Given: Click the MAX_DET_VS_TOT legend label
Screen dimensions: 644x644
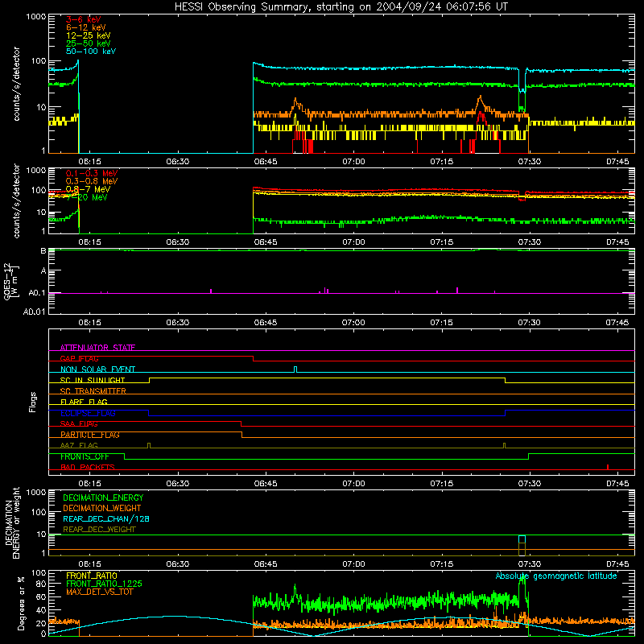Looking at the screenshot, I should (x=99, y=592).
